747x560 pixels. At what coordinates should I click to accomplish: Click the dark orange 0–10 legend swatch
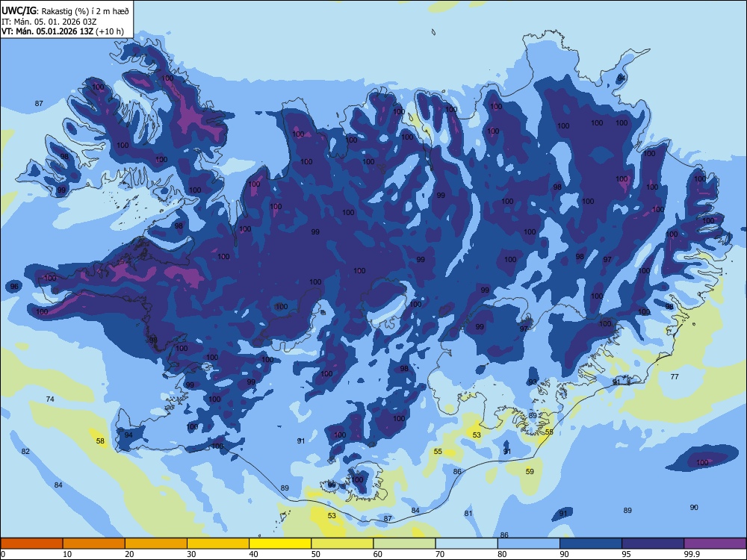coord(31,544)
